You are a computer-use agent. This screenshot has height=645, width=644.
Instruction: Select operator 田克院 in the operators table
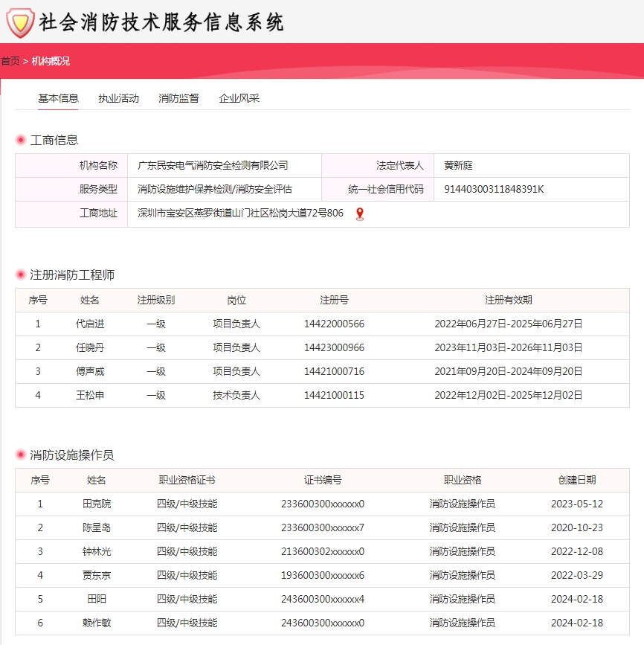click(94, 504)
